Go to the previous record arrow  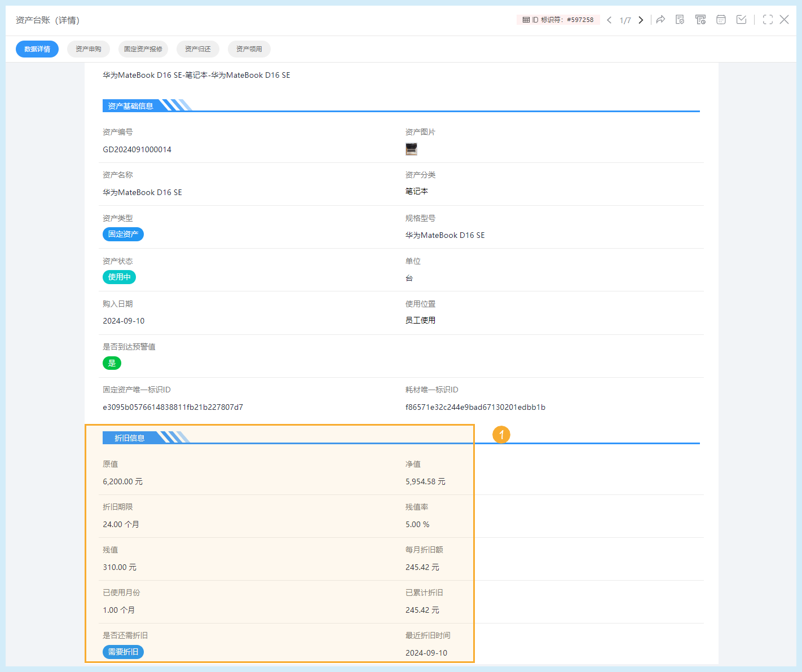pyautogui.click(x=609, y=20)
